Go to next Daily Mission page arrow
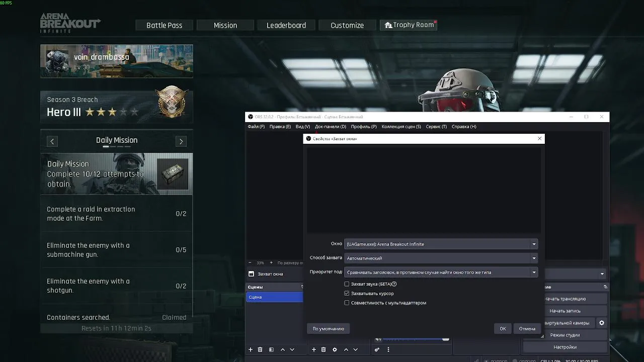Image resolution: width=644 pixels, height=362 pixels. (x=181, y=142)
